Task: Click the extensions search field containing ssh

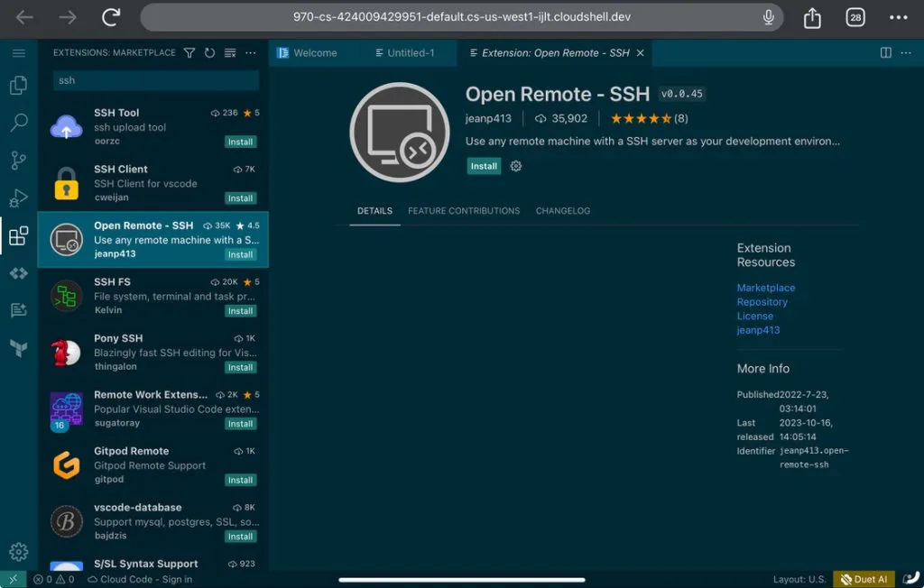Action: [x=155, y=80]
